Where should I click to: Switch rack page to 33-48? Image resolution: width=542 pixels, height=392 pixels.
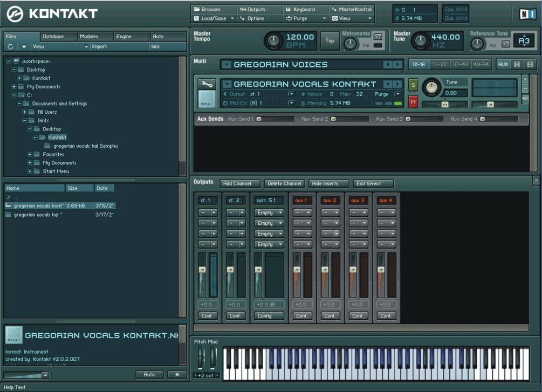tap(461, 64)
